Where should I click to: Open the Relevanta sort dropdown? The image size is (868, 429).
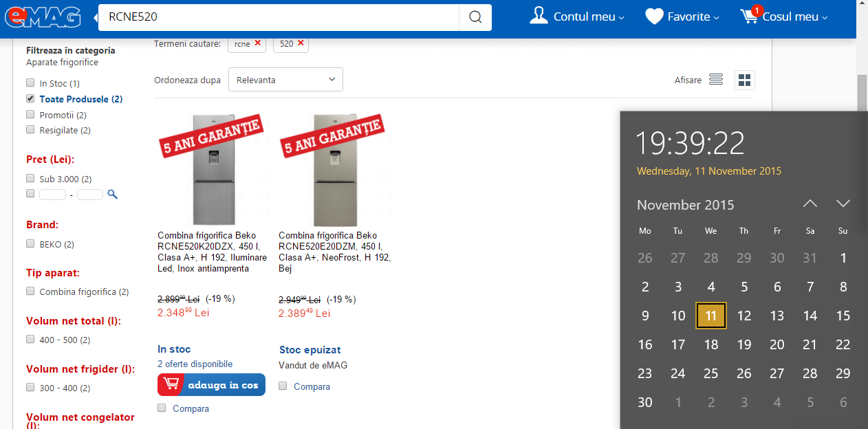(x=285, y=80)
